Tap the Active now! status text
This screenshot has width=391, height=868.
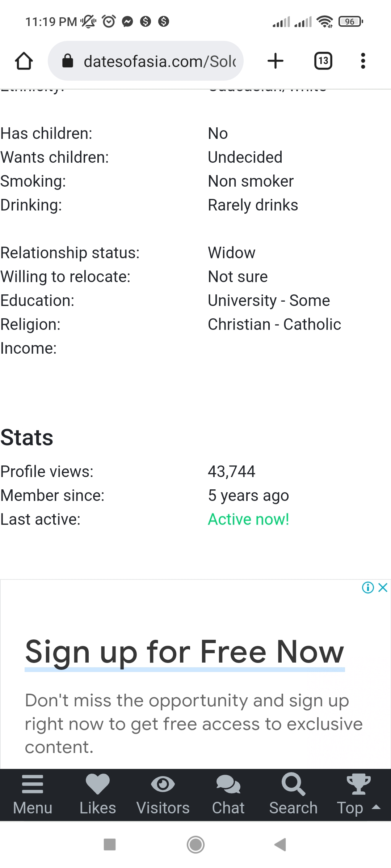248,519
